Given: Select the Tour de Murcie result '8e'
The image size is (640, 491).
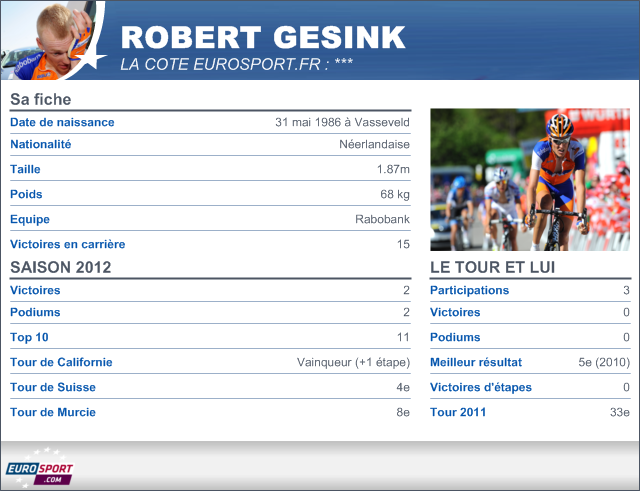Looking at the screenshot, I should 403,412.
